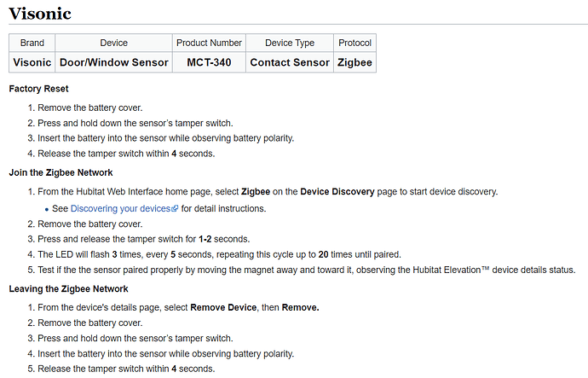Select the Visonic brand table cell

(32, 62)
